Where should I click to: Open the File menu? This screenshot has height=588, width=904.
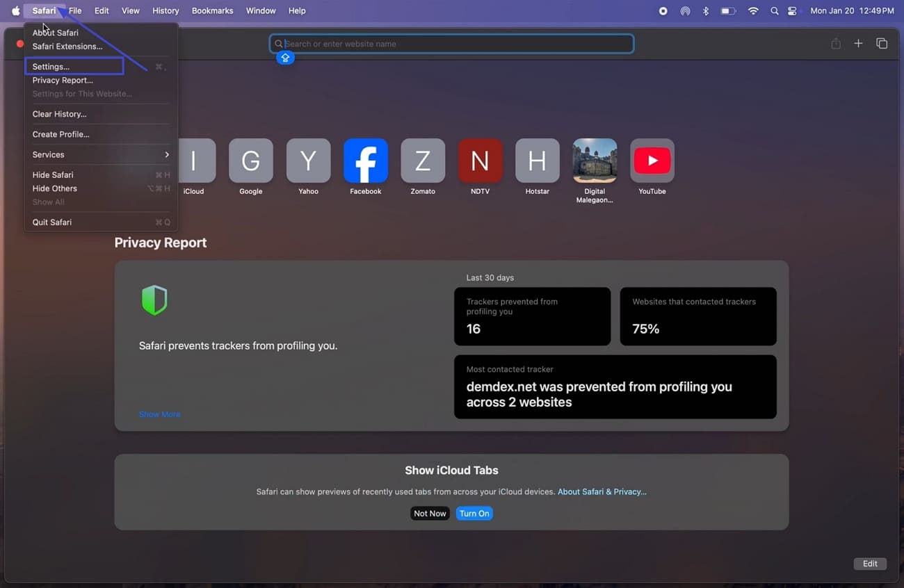[75, 11]
